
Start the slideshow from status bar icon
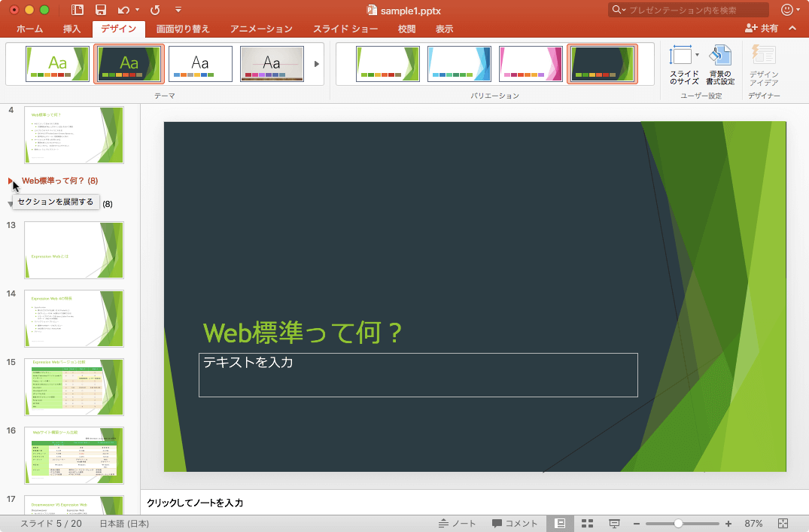click(x=614, y=523)
